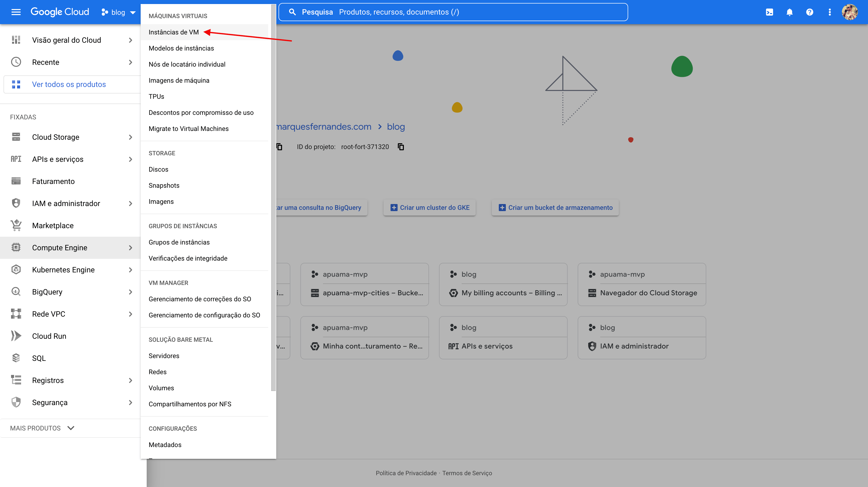
Task: Expand Visão geral do Cloud submenu arrow
Action: [x=130, y=40]
